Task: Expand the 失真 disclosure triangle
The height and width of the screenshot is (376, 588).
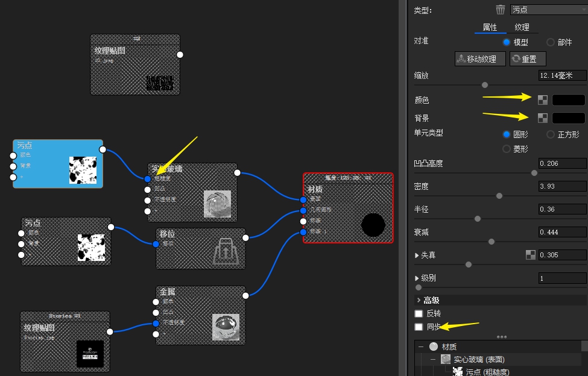Action: (417, 255)
